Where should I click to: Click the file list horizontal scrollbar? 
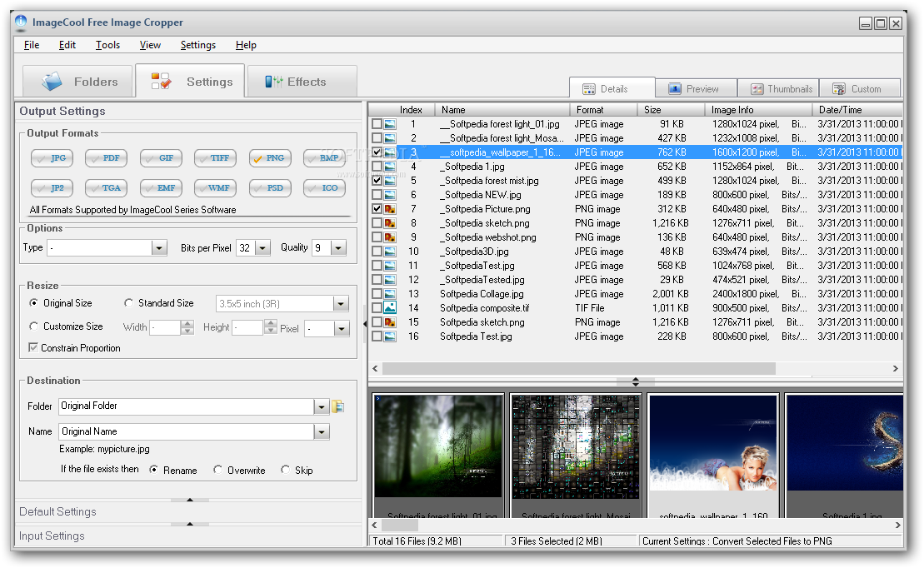(579, 368)
